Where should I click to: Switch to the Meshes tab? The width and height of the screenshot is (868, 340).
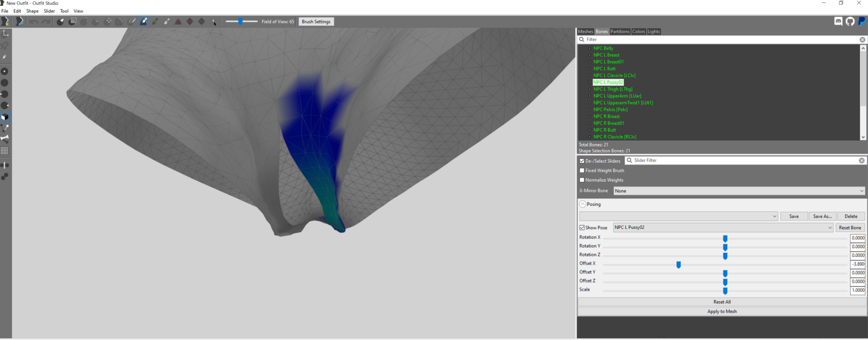tap(585, 31)
